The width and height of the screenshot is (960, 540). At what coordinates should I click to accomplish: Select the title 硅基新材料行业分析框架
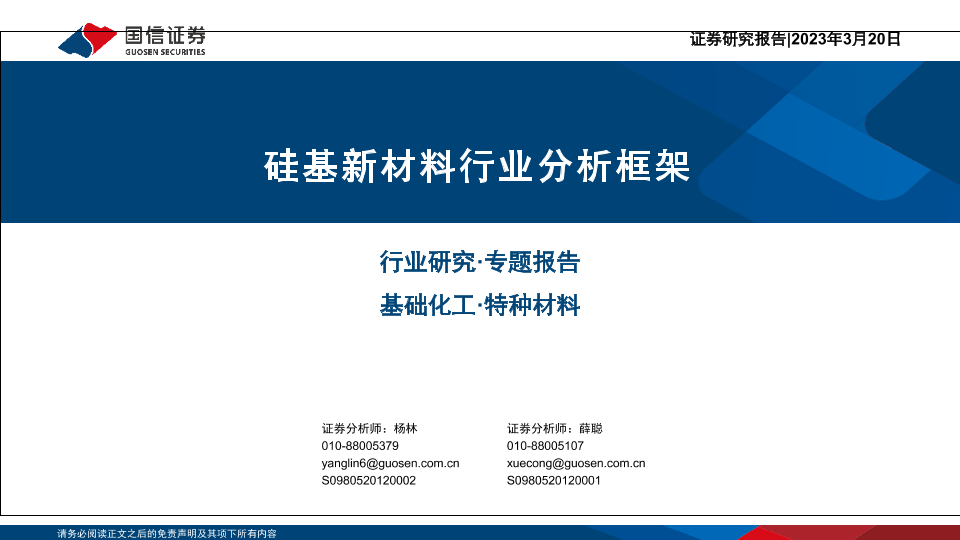click(x=477, y=166)
